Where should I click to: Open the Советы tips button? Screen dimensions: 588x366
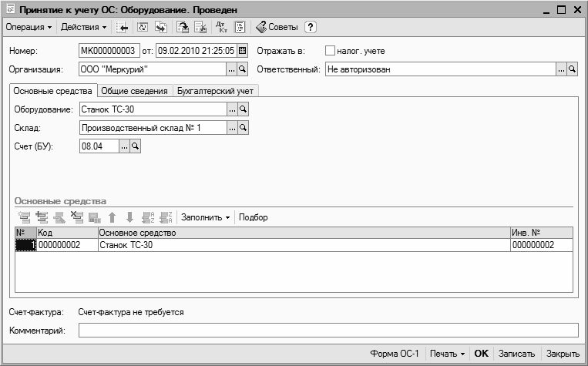tap(277, 27)
